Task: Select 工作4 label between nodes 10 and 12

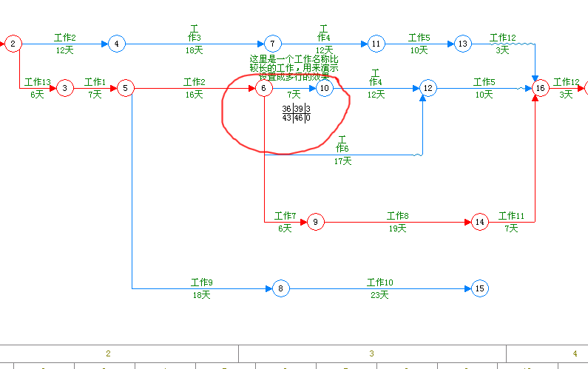Action: pos(376,77)
